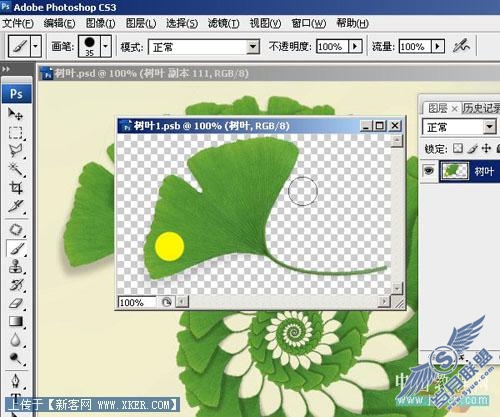Open the 选择 (Select) menu
The height and width of the screenshot is (417, 500).
point(182,23)
